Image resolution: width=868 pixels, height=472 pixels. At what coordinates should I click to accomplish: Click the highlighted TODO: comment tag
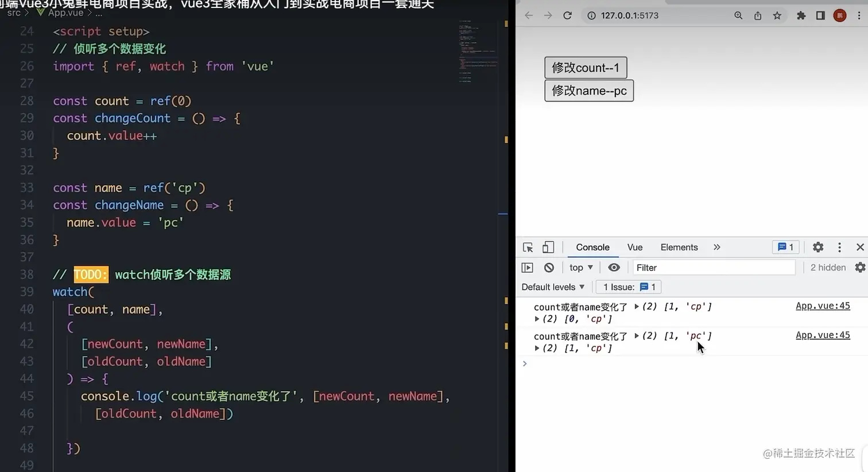click(91, 275)
